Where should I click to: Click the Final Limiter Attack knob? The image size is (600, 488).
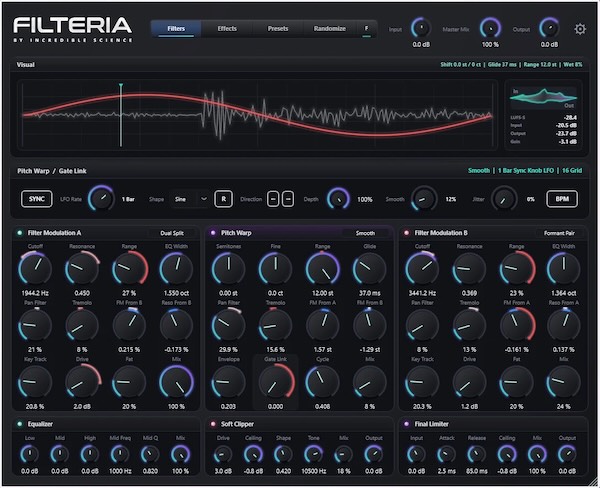447,454
